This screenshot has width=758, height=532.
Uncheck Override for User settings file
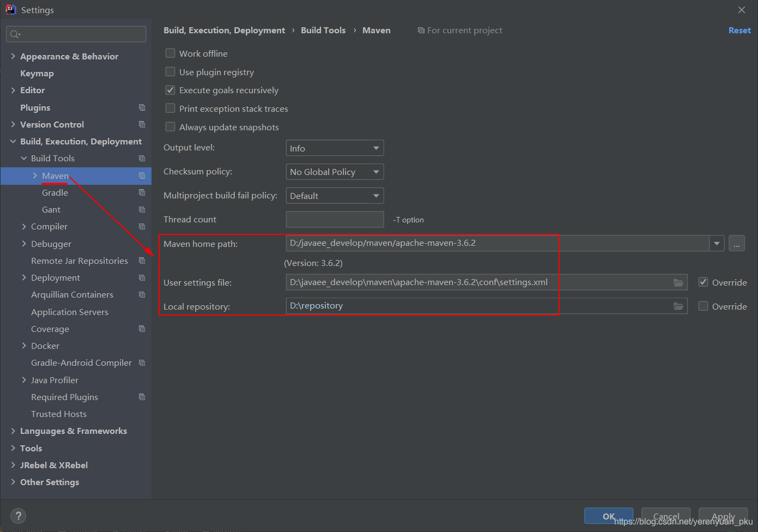pos(704,282)
